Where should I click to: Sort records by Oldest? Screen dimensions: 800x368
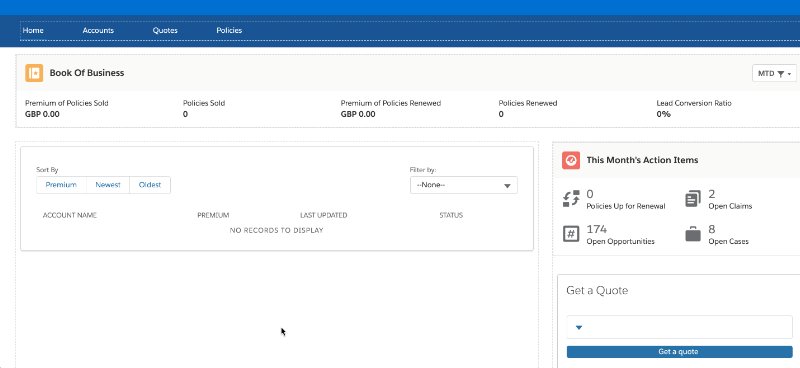pyautogui.click(x=150, y=185)
